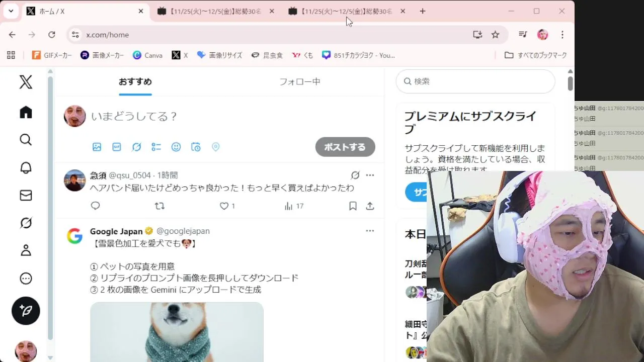Image resolution: width=644 pixels, height=362 pixels.
Task: Switch to フォロー中 tab
Action: point(300,81)
